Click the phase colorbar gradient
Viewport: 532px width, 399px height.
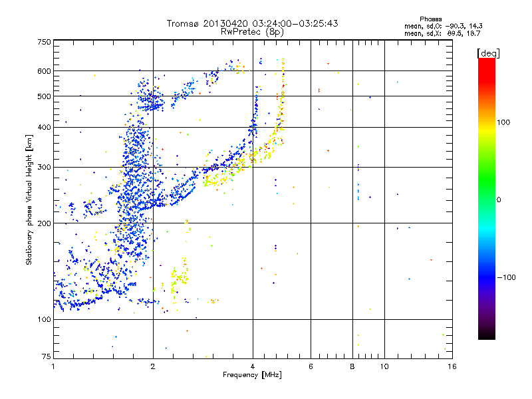pos(487,198)
